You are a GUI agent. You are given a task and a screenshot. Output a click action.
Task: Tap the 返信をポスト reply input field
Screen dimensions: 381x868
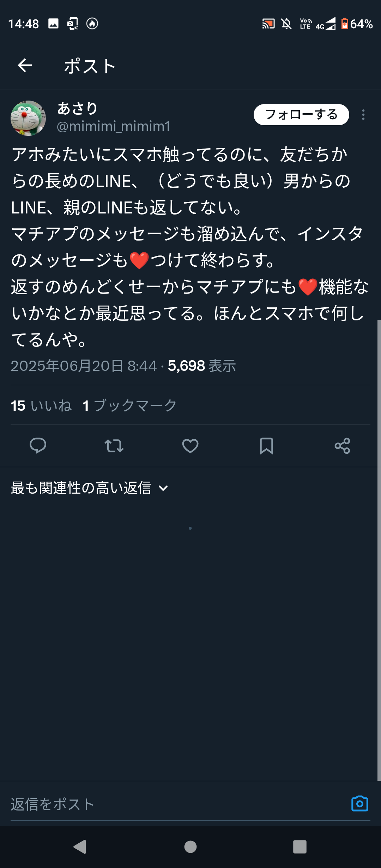[176, 804]
